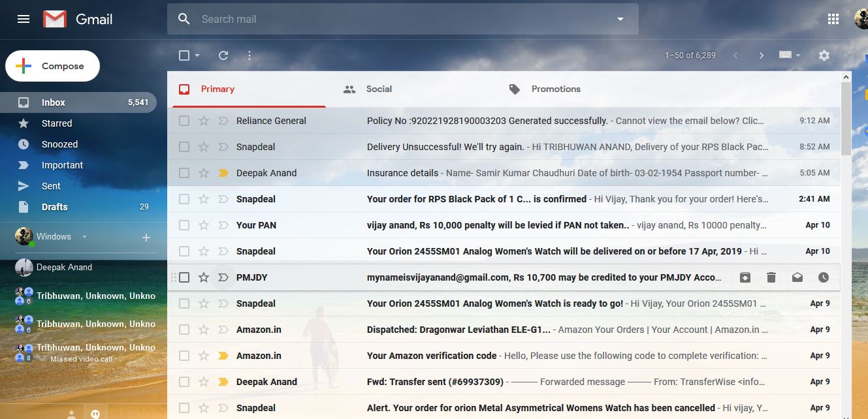Viewport: 868px width, 419px height.
Task: Star the Amazon.in Dispatched email
Action: tap(204, 330)
